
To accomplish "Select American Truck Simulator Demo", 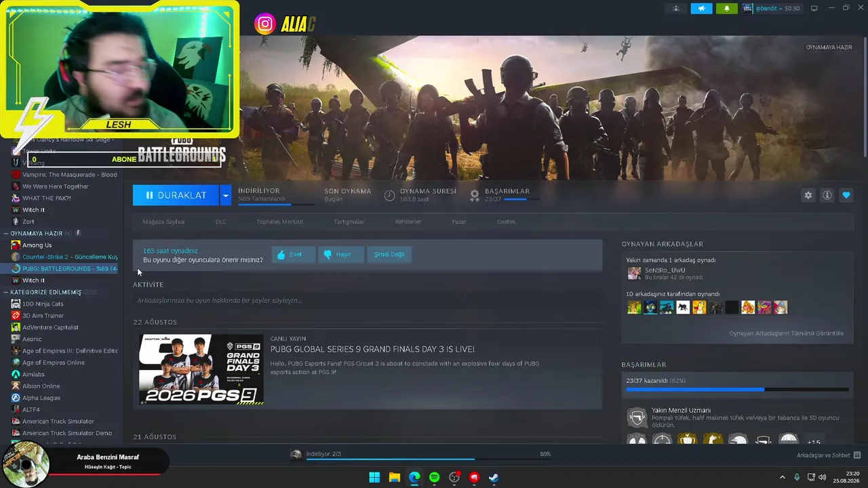I will pyautogui.click(x=67, y=433).
